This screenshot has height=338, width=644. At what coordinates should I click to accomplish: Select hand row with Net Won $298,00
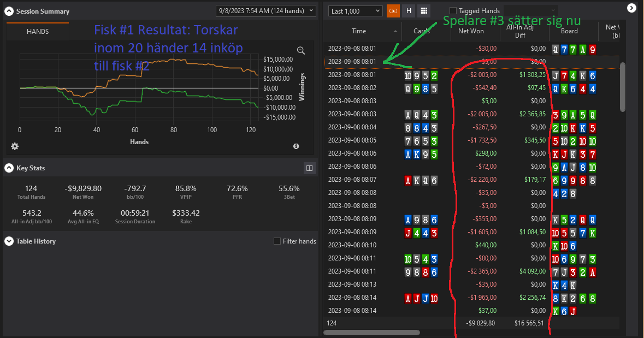click(471, 153)
